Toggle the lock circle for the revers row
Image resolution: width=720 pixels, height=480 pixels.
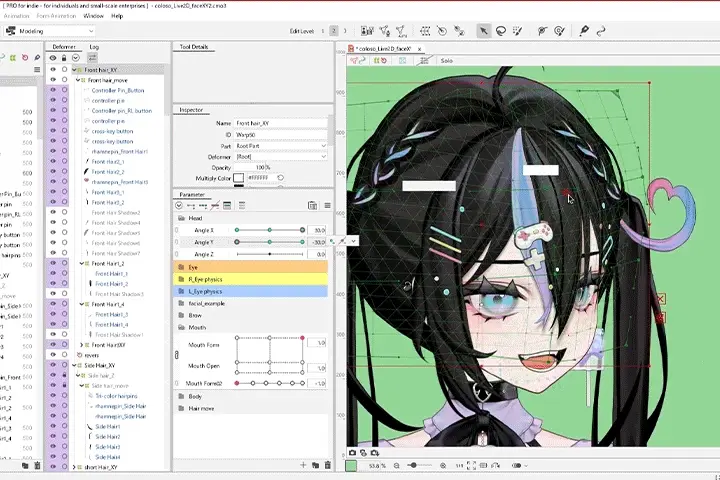[x=64, y=355]
